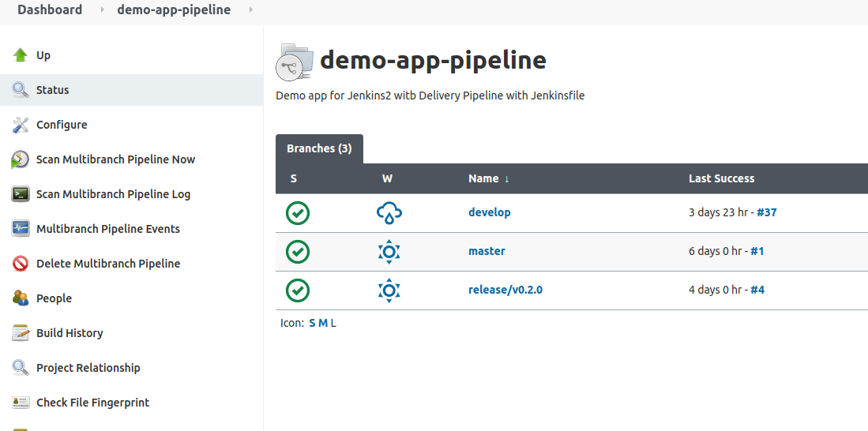
Task: Click the green Up arrow icon
Action: 21,55
